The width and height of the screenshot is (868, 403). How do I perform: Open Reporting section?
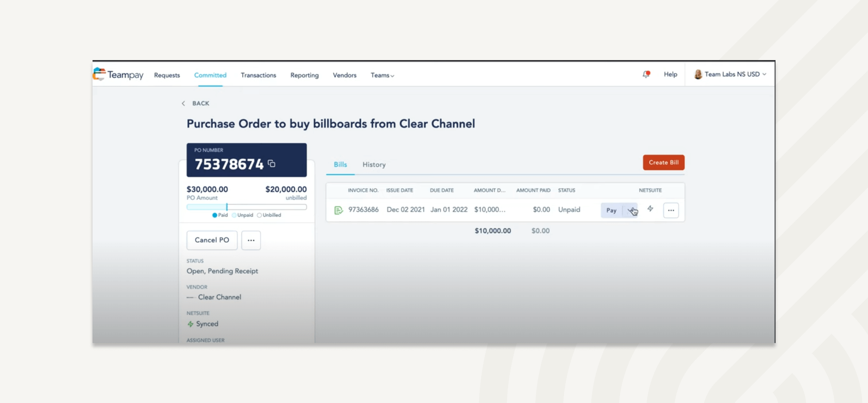click(304, 75)
